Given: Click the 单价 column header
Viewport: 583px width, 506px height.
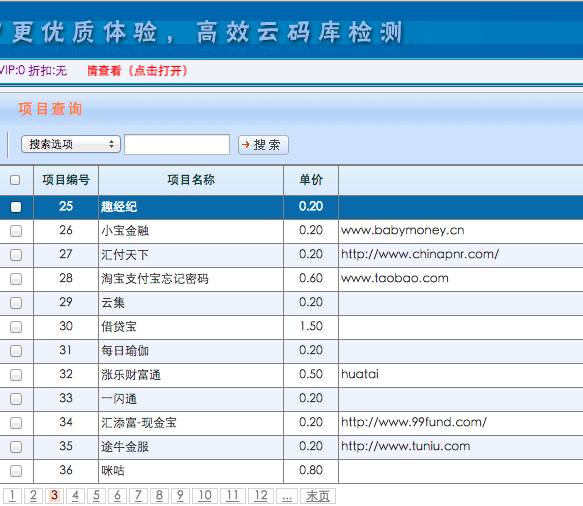Looking at the screenshot, I should click(x=311, y=180).
